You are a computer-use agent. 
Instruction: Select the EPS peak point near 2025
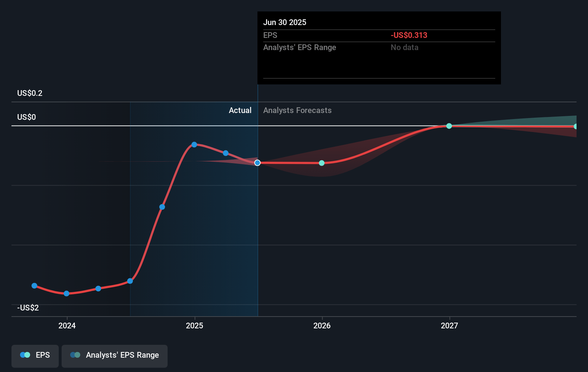click(x=194, y=145)
